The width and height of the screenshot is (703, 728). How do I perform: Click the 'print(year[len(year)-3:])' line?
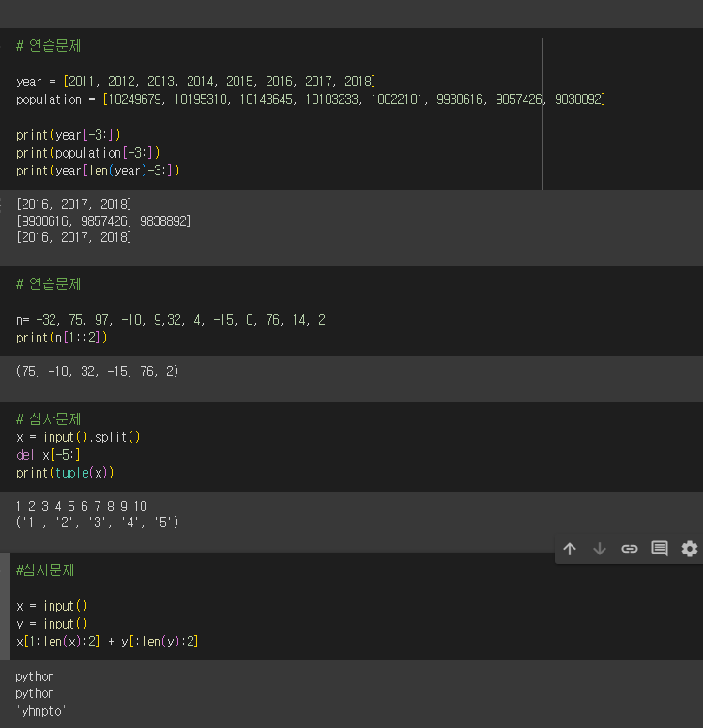[98, 171]
